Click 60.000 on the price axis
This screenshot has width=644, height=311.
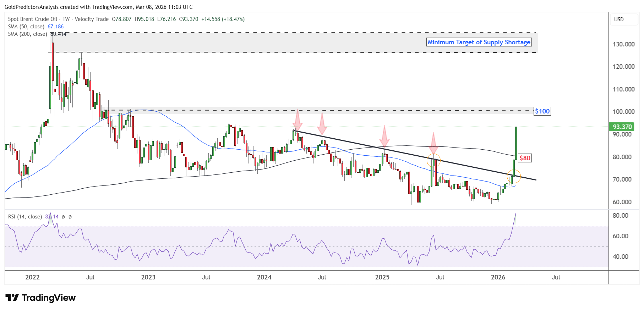[x=622, y=202]
